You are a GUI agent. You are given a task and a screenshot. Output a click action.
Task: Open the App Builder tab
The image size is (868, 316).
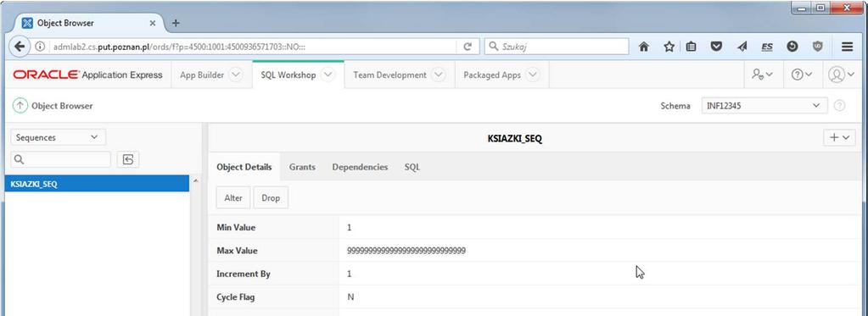point(201,75)
